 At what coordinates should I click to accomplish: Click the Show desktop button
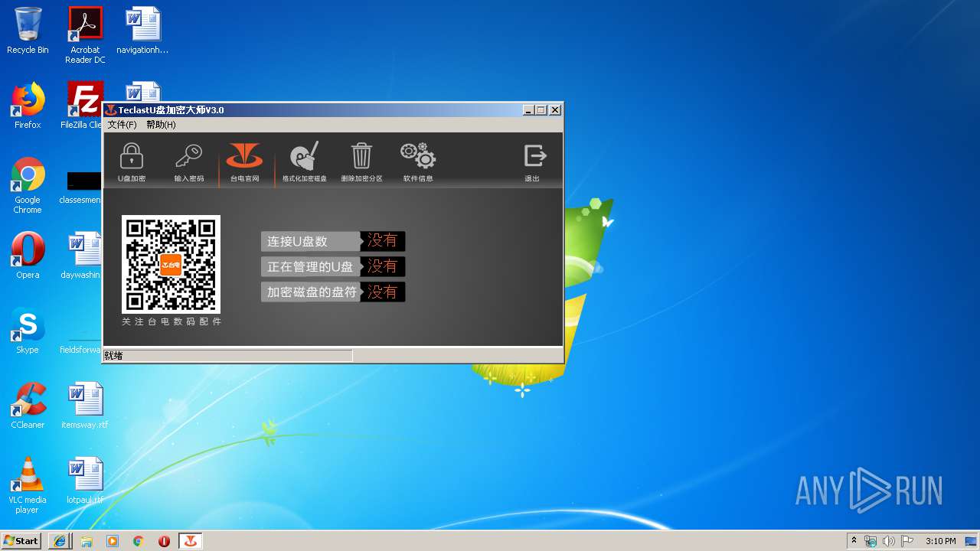coord(972,541)
